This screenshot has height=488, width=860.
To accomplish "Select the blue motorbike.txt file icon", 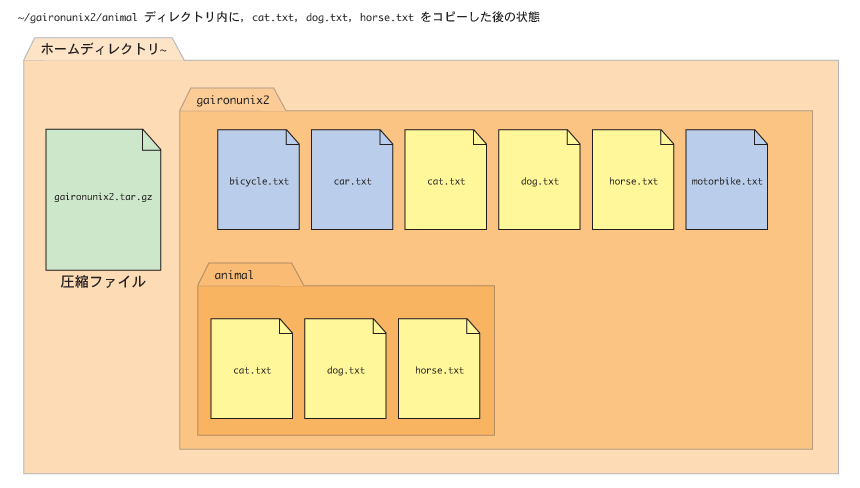I will tap(727, 179).
